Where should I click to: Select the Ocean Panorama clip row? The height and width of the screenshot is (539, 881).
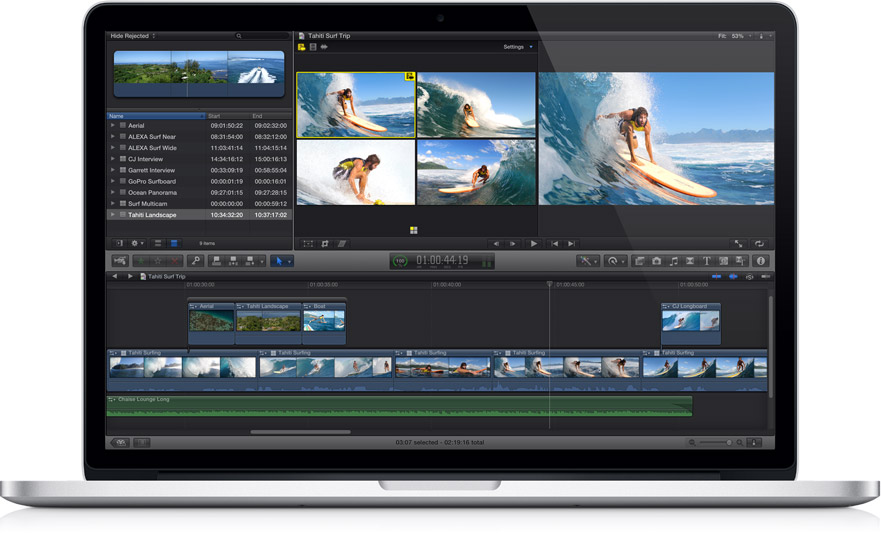click(x=199, y=192)
